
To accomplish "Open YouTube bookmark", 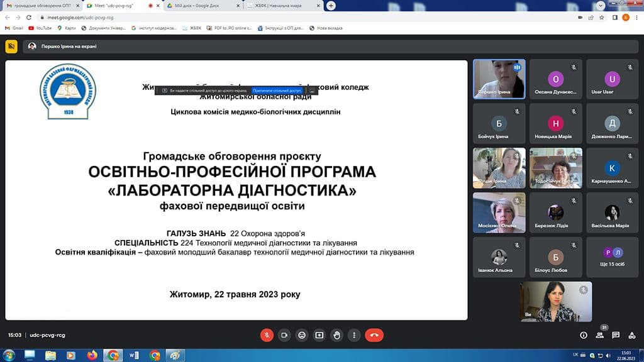I will pos(40,28).
